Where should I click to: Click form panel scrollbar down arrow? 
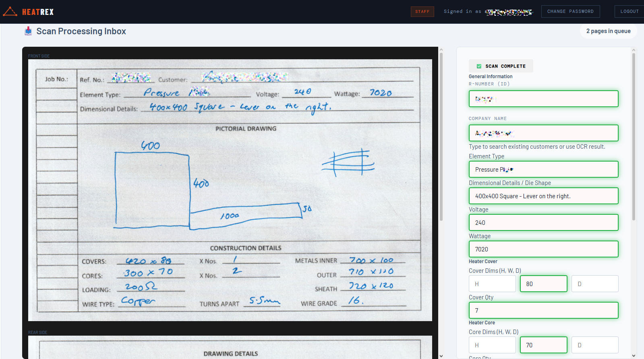pyautogui.click(x=634, y=356)
